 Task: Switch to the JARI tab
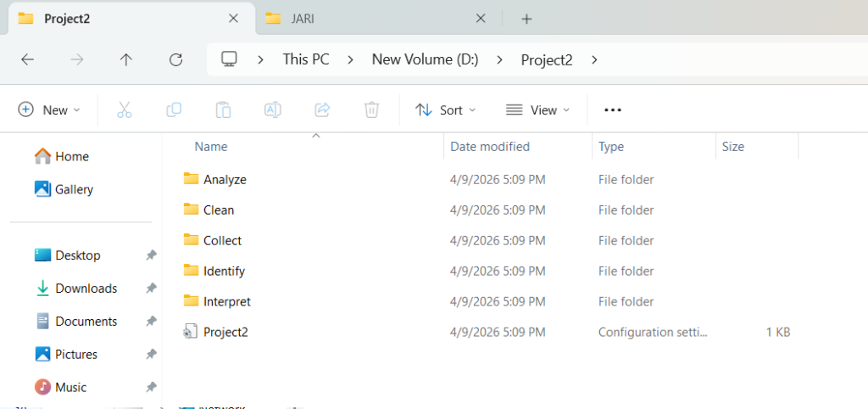[373, 19]
